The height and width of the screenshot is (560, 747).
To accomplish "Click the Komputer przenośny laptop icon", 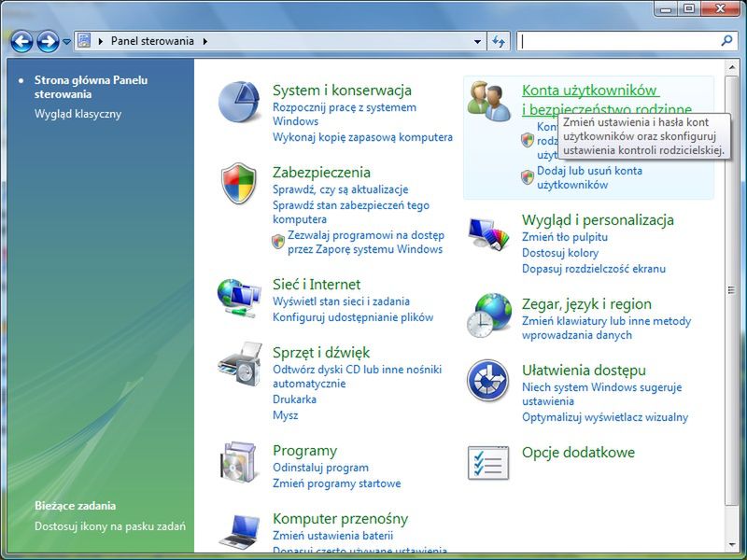I will pos(240,531).
